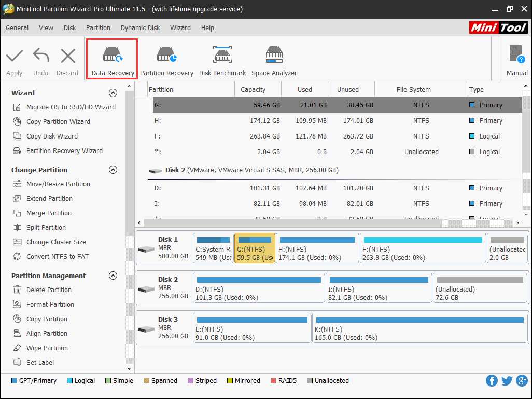Select Align Partition
The height and width of the screenshot is (399, 532).
tap(40, 334)
